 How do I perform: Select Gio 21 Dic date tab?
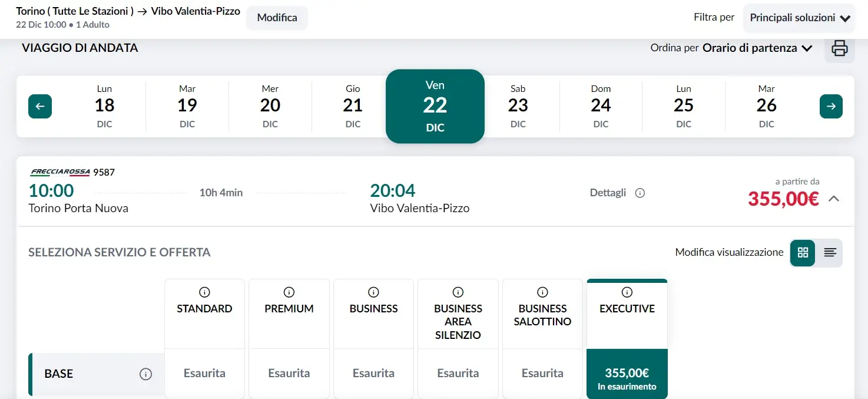(353, 106)
